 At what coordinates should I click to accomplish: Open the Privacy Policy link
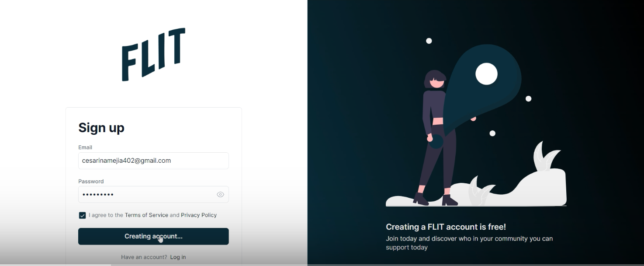click(199, 215)
